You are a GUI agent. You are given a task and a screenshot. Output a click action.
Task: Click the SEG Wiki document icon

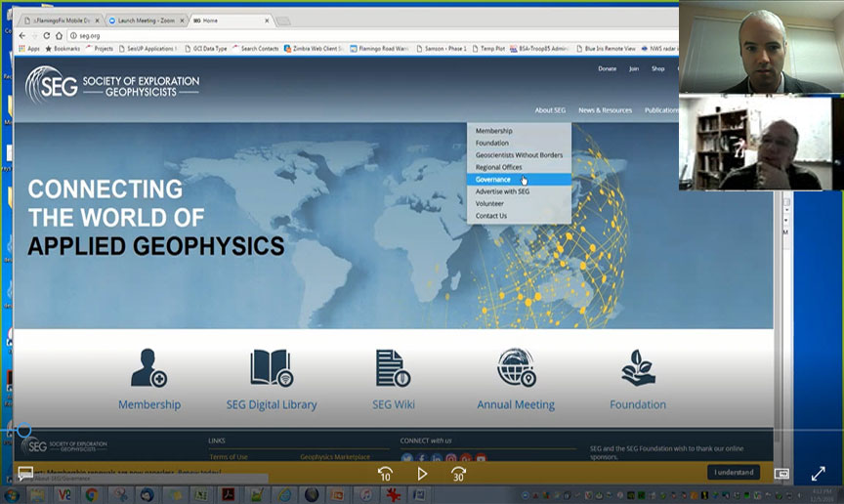[x=393, y=368]
